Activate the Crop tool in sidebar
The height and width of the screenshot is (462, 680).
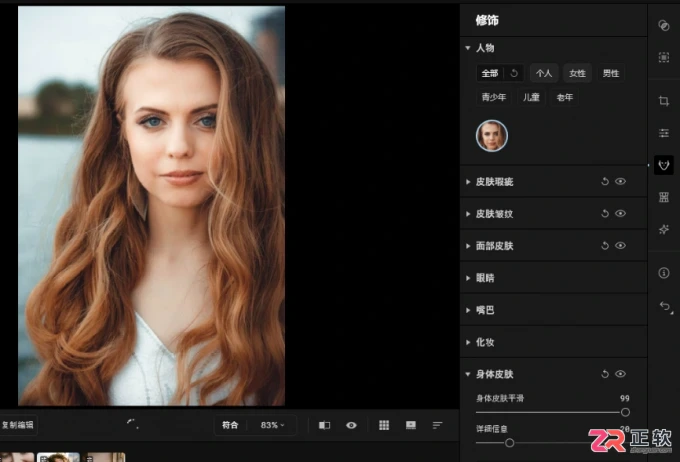point(664,101)
